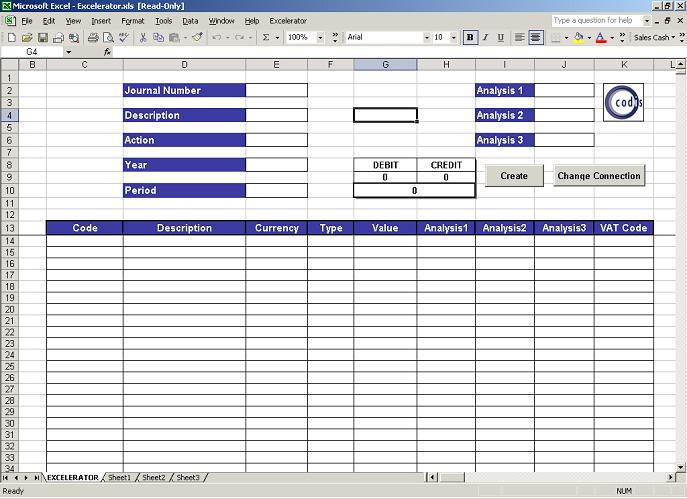This screenshot has height=499, width=687.
Task: Click the Journal Number input cell
Action: click(x=276, y=90)
